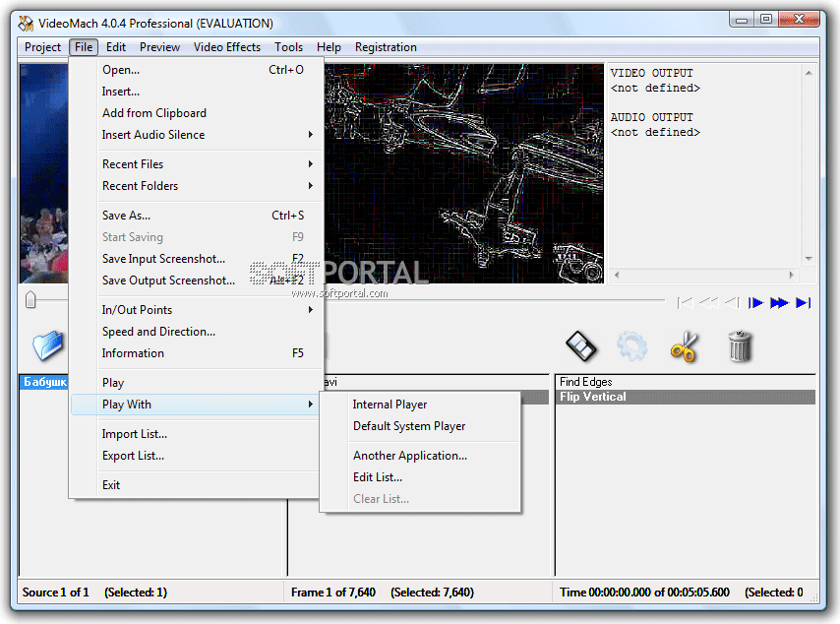
Task: Click output info left scroll arrow
Action: pyautogui.click(x=617, y=275)
